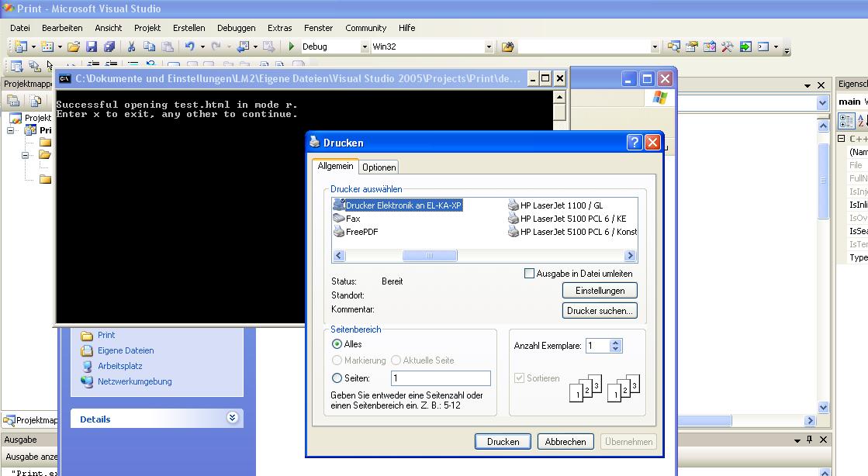868x476 pixels.
Task: Collapse the Details section chevron
Action: (x=232, y=418)
